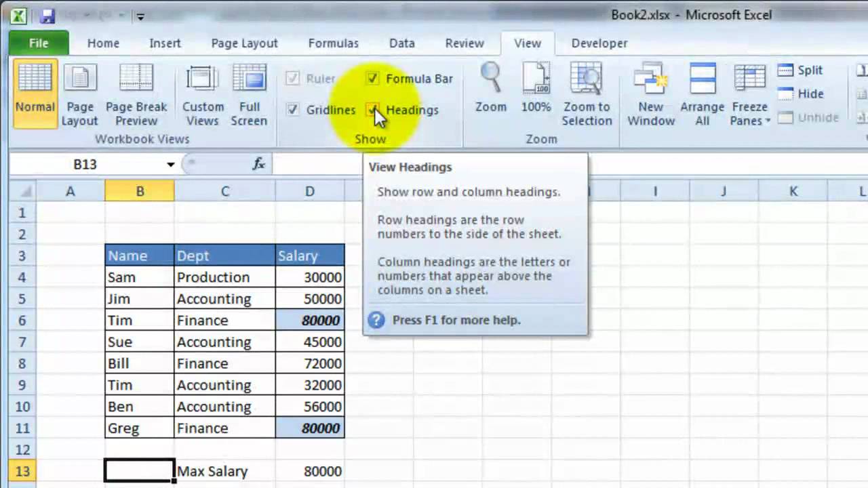Click the Name Box showing B13
This screenshot has height=488, width=868.
(85, 164)
